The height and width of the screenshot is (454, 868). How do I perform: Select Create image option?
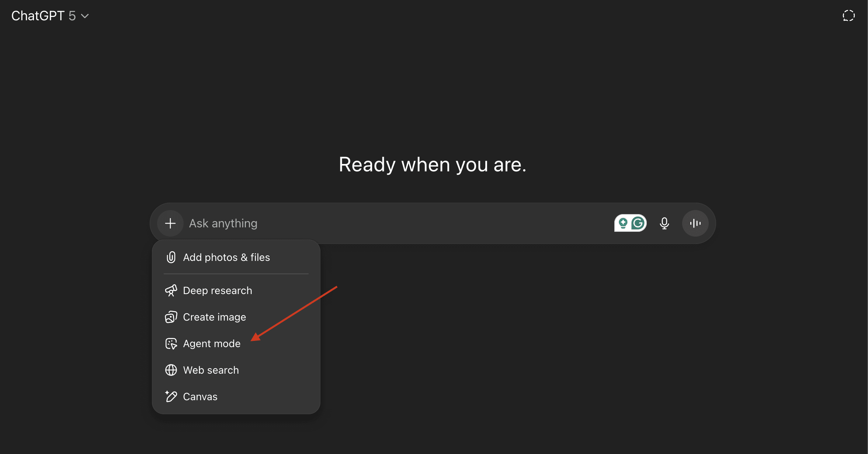(x=214, y=317)
